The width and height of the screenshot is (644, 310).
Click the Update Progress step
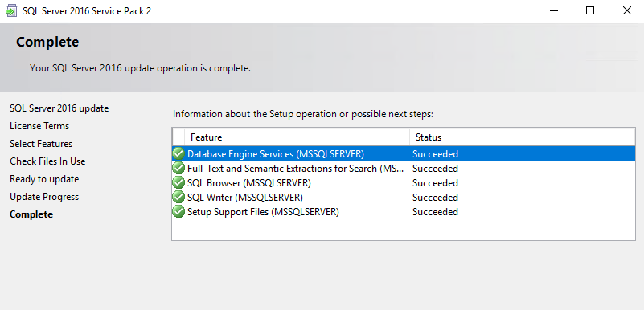[44, 197]
